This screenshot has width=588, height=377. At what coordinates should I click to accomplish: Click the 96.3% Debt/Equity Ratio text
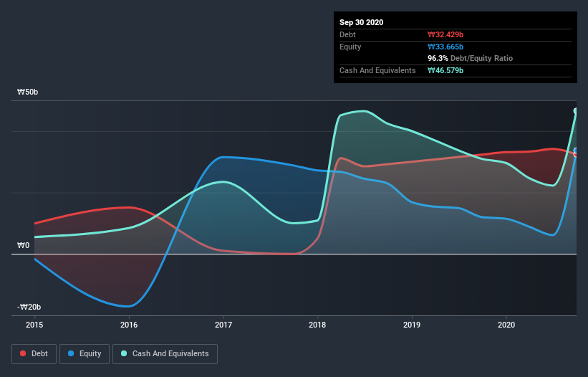pos(471,58)
